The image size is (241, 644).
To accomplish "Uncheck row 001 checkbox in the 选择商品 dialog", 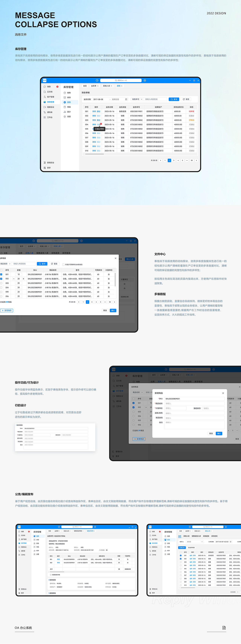I will [1, 274].
